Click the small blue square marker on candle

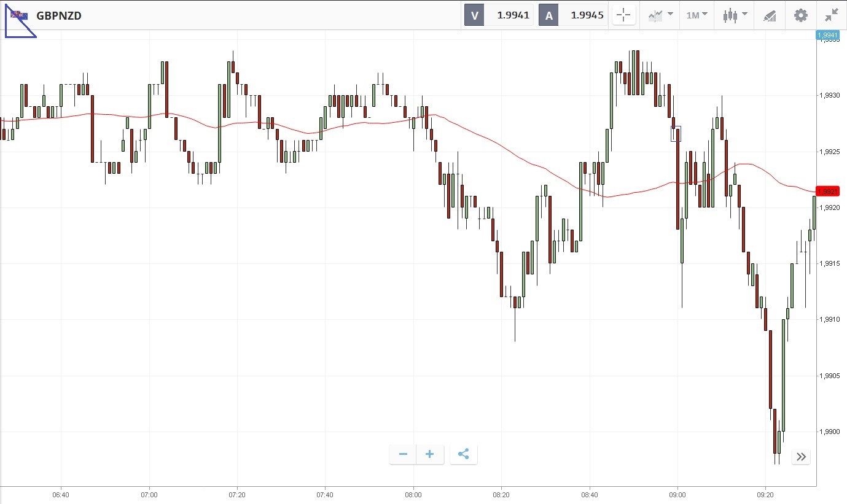676,133
